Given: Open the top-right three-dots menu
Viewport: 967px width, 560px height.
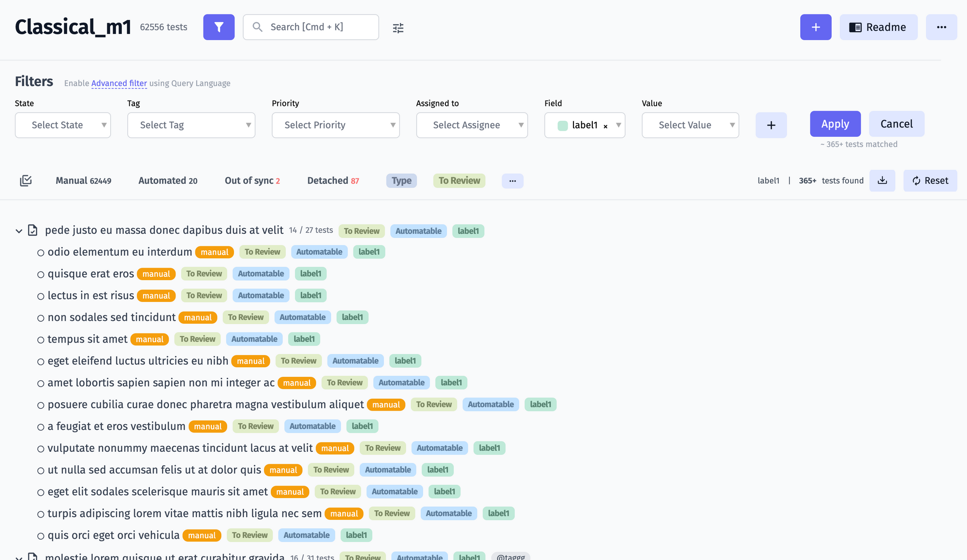Looking at the screenshot, I should coord(941,27).
